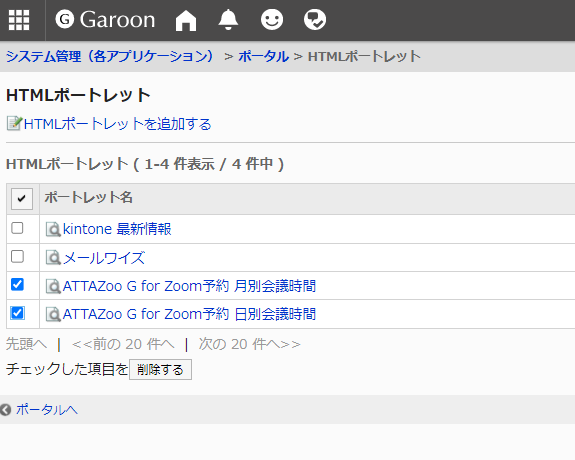Click <<前の 20 件へ pagination text
575x460 pixels.
[123, 344]
